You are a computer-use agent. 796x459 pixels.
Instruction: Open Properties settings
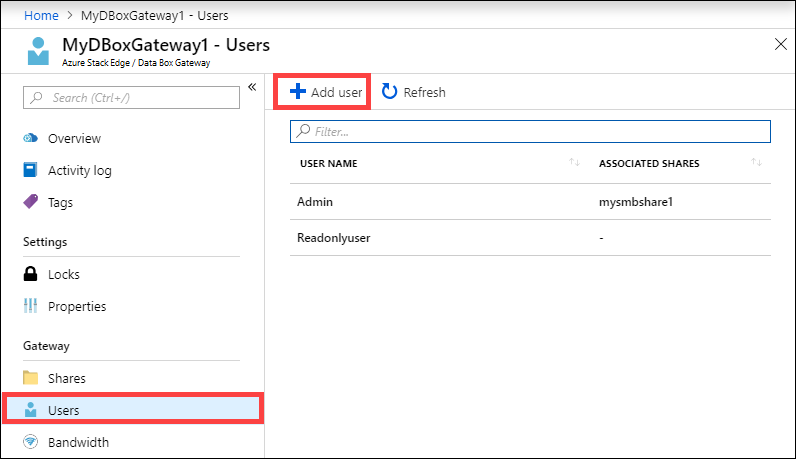tap(77, 307)
